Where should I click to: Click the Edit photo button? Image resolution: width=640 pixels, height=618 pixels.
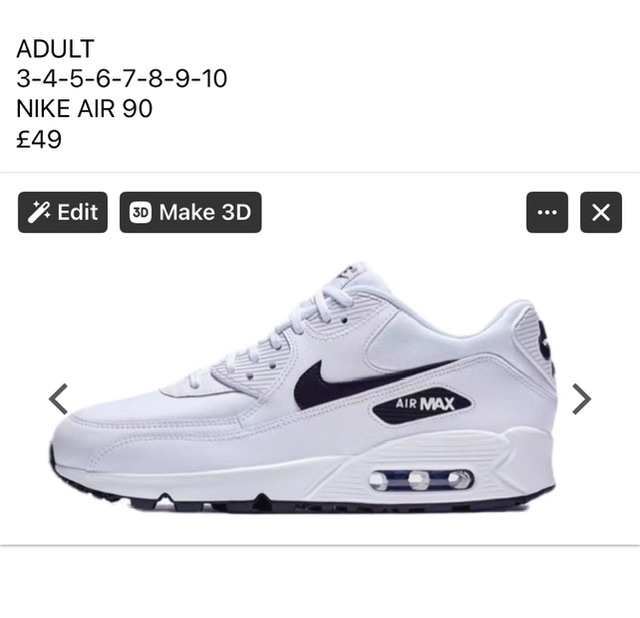(x=62, y=212)
